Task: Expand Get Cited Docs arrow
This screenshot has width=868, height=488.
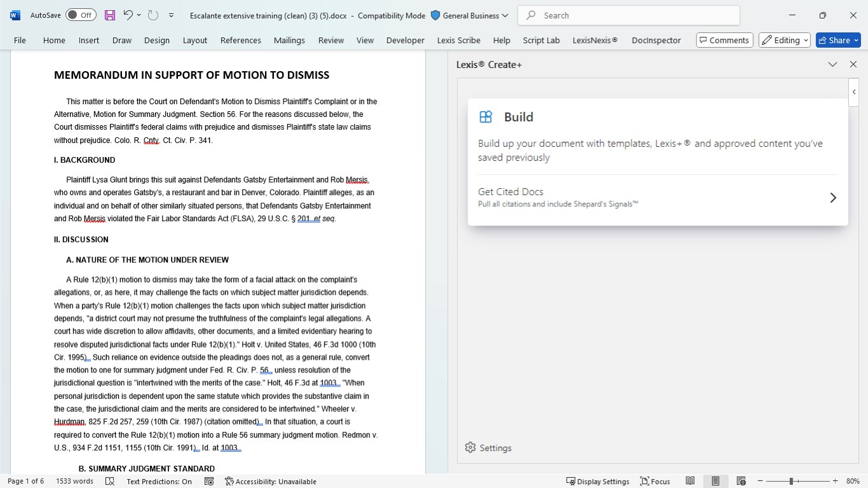Action: (x=833, y=198)
